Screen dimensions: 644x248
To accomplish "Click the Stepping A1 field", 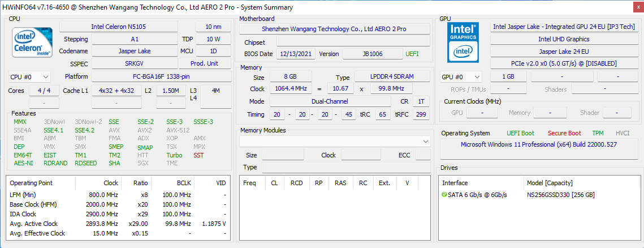I will coord(135,39).
